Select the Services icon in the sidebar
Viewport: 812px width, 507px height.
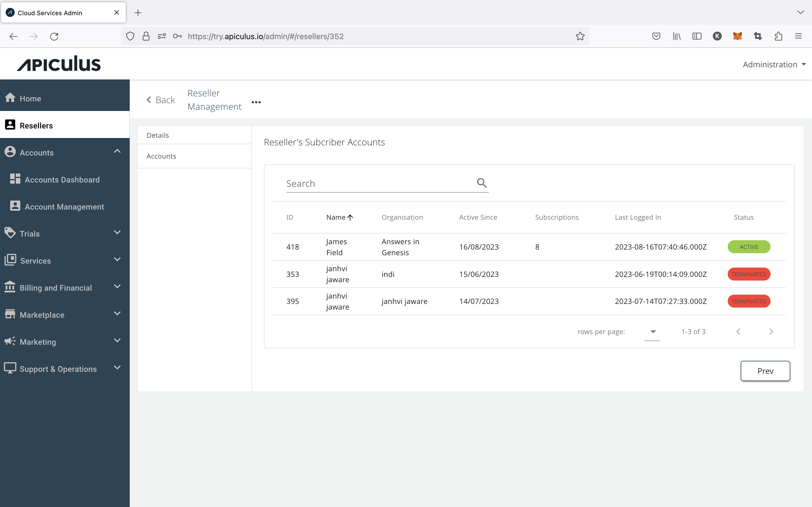click(10, 259)
